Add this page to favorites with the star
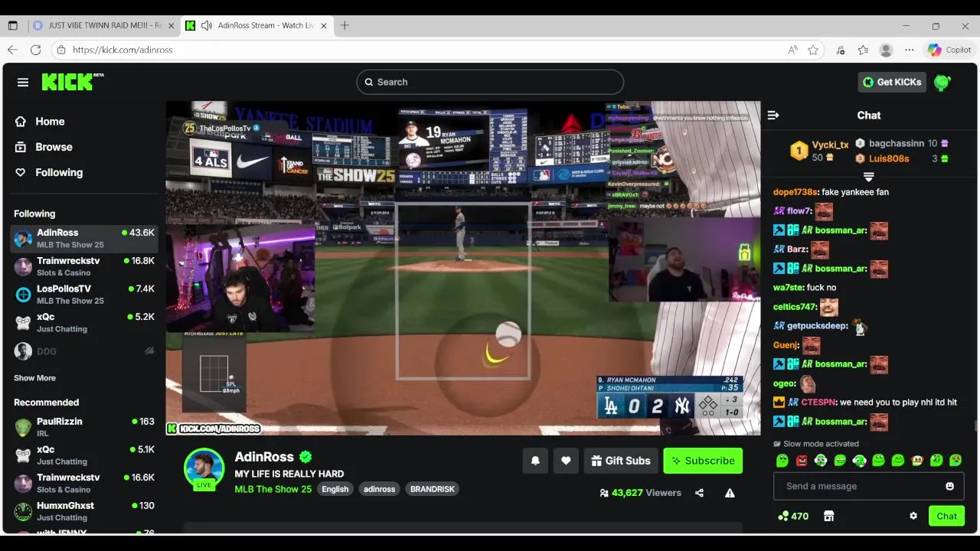This screenshot has height=551, width=980. [x=813, y=50]
